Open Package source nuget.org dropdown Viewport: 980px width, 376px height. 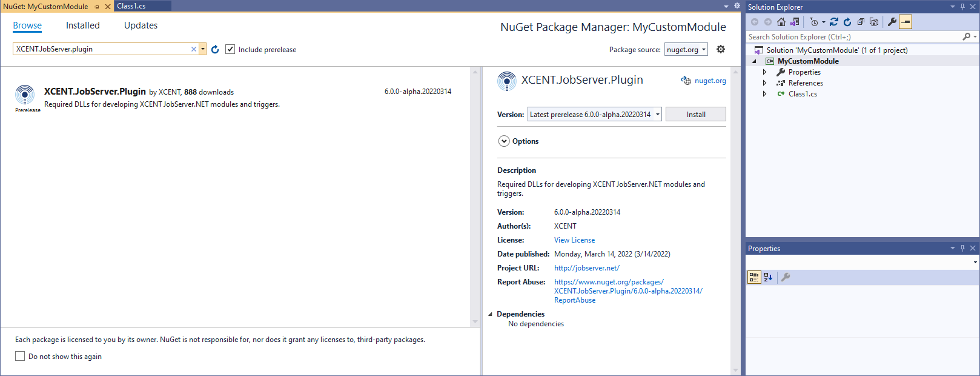(686, 50)
